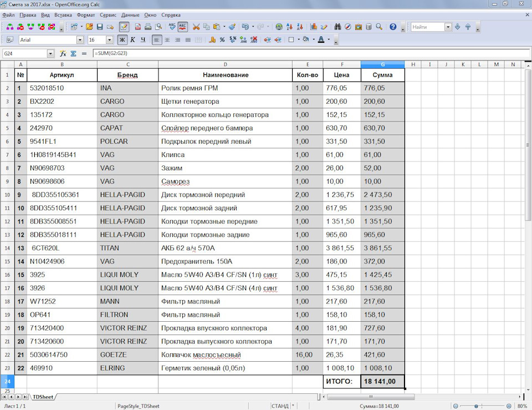The image size is (532, 410).
Task: Select the Format Paintbrush icon
Action: pos(232,27)
